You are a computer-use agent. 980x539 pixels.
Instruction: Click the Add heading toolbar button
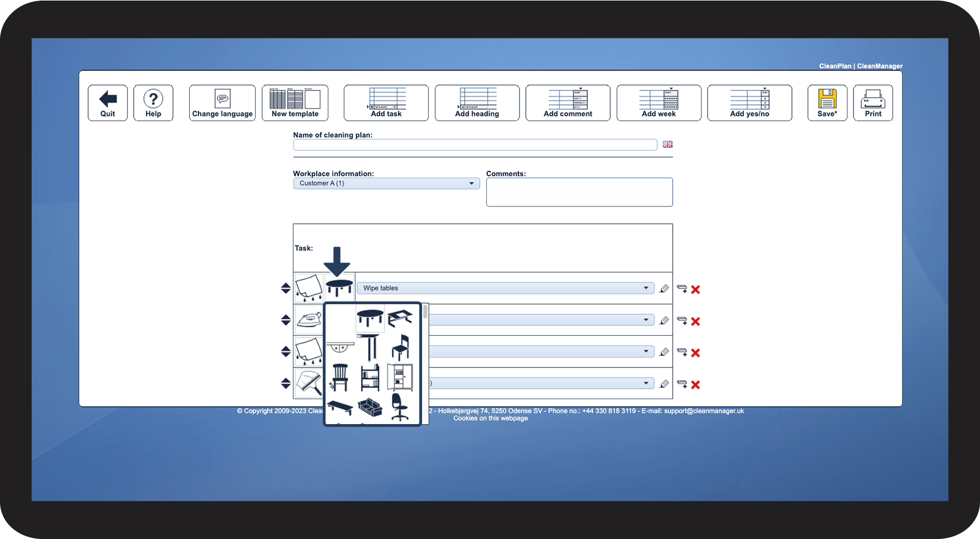[477, 103]
